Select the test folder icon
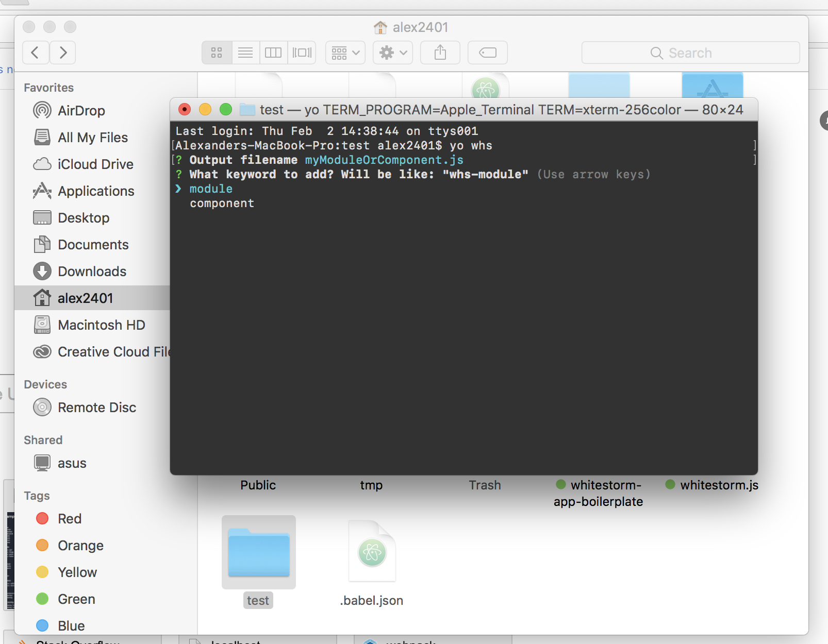This screenshot has width=828, height=644. click(259, 552)
